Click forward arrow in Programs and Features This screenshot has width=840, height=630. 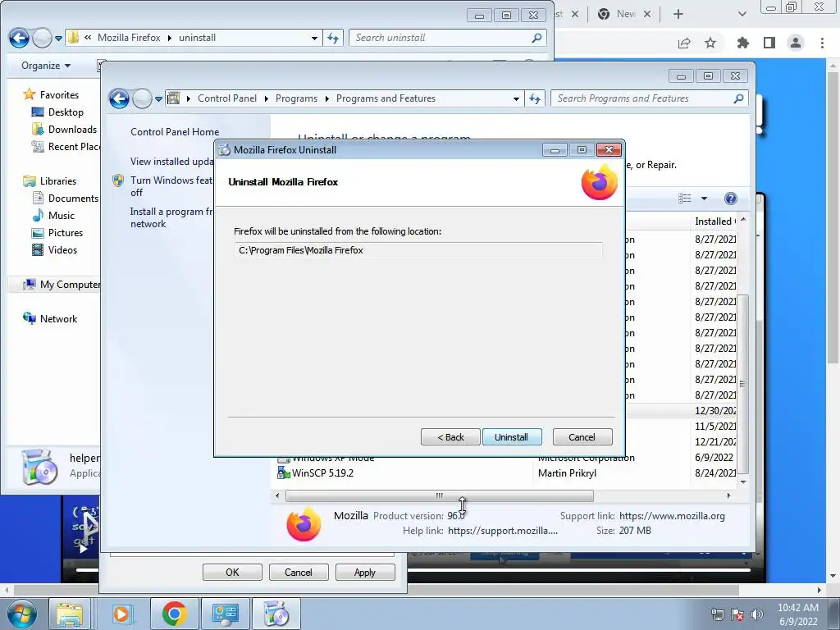pos(142,98)
